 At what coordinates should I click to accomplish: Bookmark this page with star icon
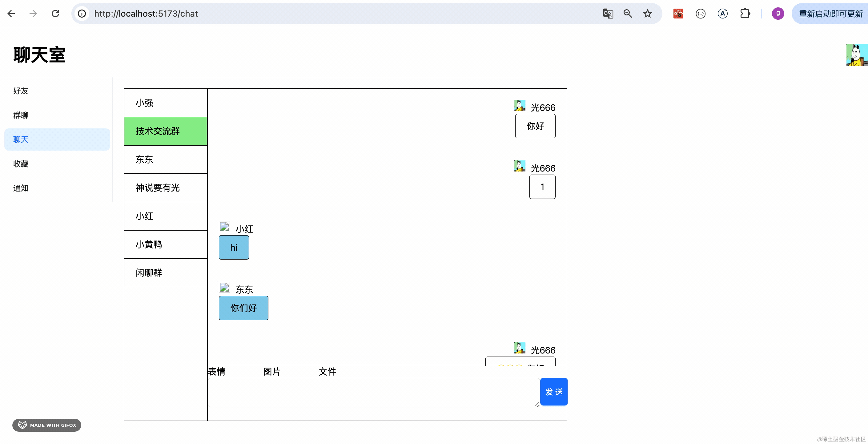[647, 14]
